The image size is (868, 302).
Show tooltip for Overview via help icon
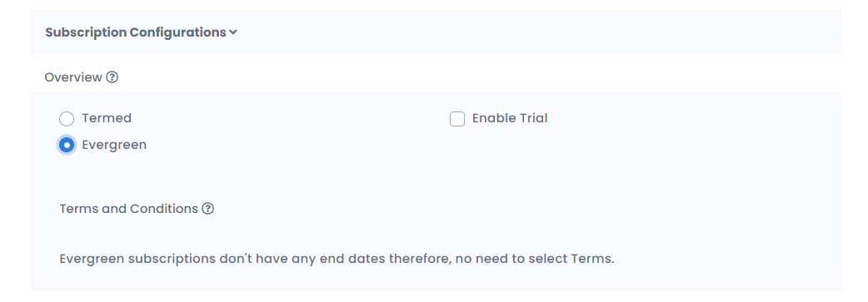point(112,77)
